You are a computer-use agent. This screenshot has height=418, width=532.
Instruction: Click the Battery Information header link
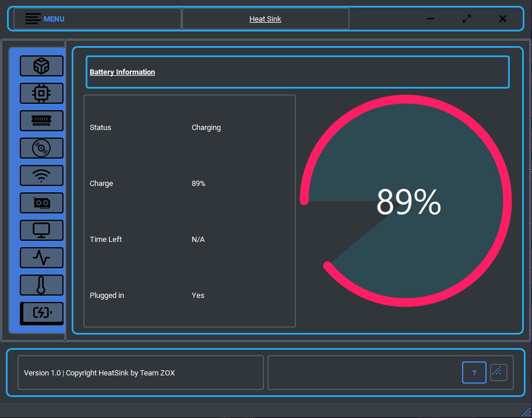pyautogui.click(x=122, y=72)
